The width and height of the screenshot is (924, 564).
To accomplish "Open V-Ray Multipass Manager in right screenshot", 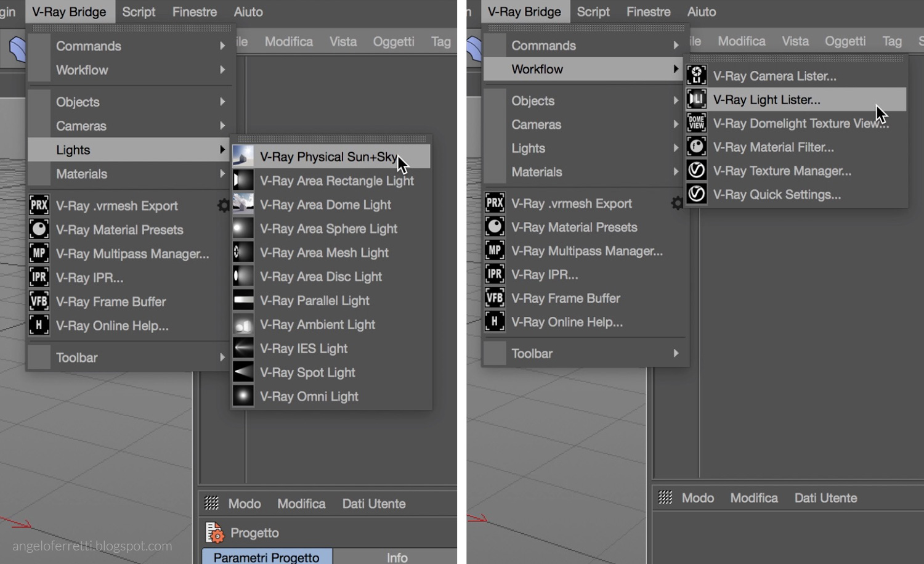I will click(587, 251).
